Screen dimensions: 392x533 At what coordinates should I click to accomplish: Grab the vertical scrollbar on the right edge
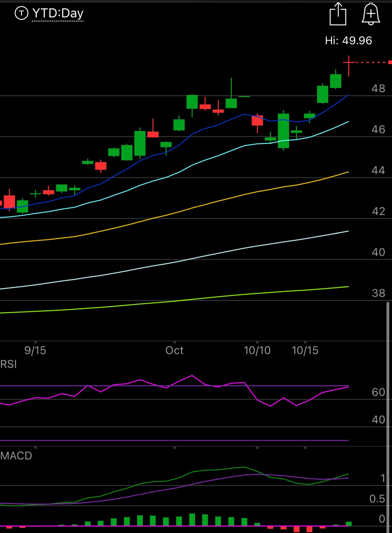pyautogui.click(x=388, y=417)
